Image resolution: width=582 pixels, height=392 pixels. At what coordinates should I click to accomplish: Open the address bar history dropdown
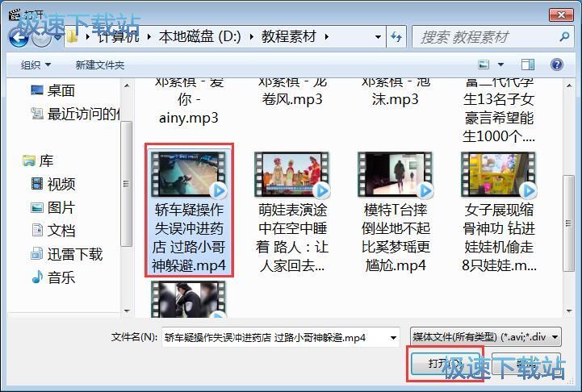pyautogui.click(x=378, y=37)
